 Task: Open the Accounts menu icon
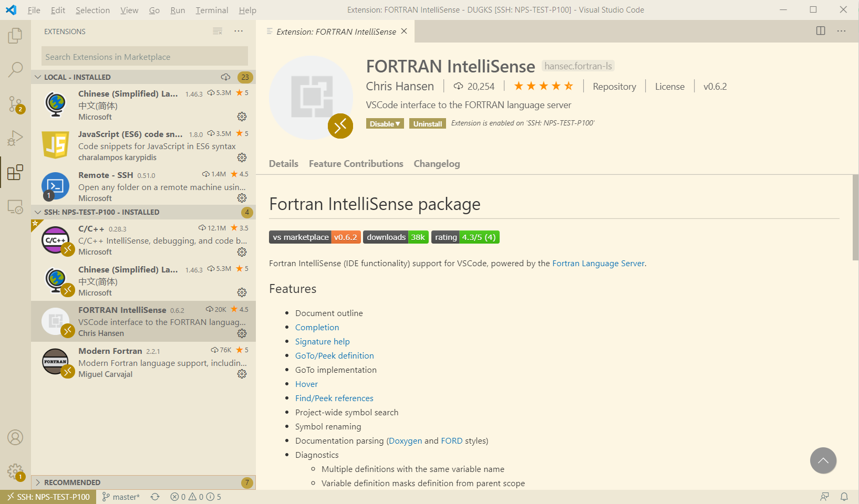(15, 437)
